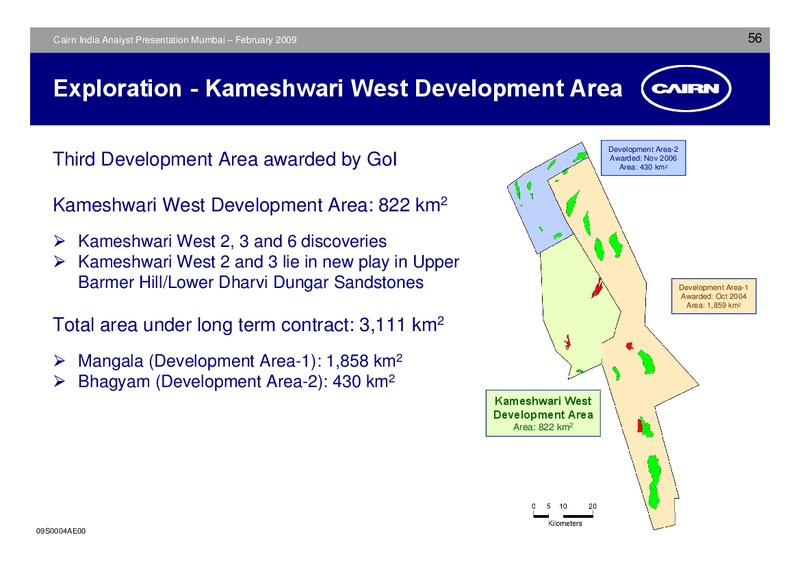The width and height of the screenshot is (800, 565).
Task: Click 'Kameshwari West Development Area: 822 km²' heading
Action: tap(250, 204)
